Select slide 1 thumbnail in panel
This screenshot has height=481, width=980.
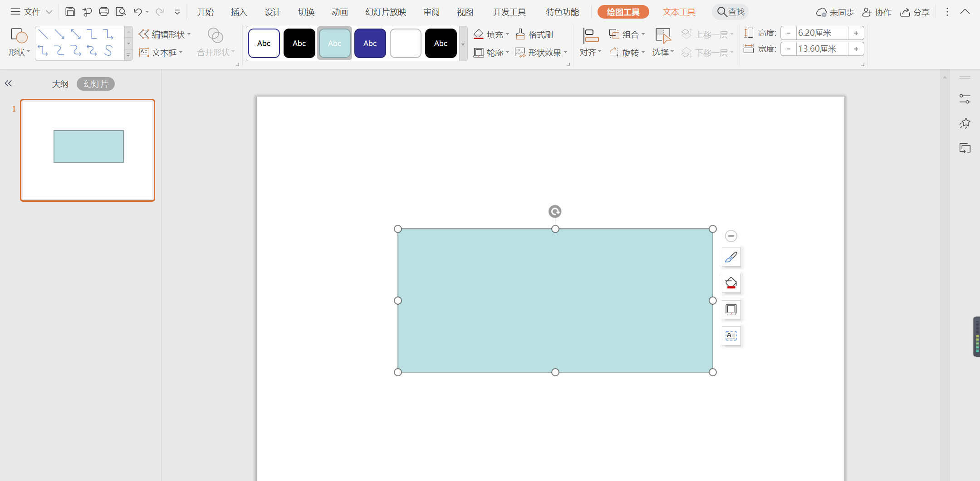coord(88,150)
